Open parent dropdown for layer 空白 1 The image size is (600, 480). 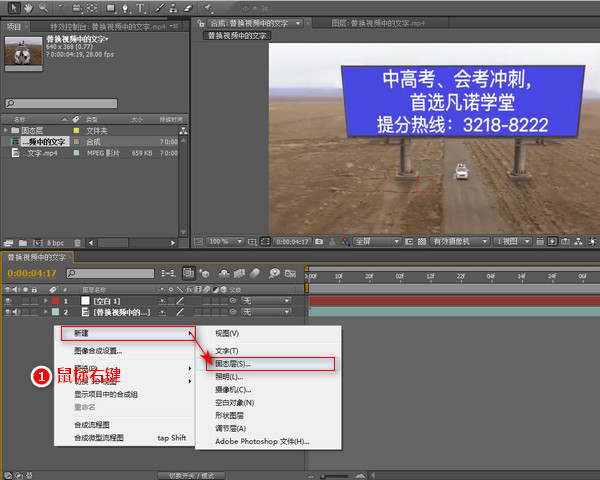pos(266,301)
